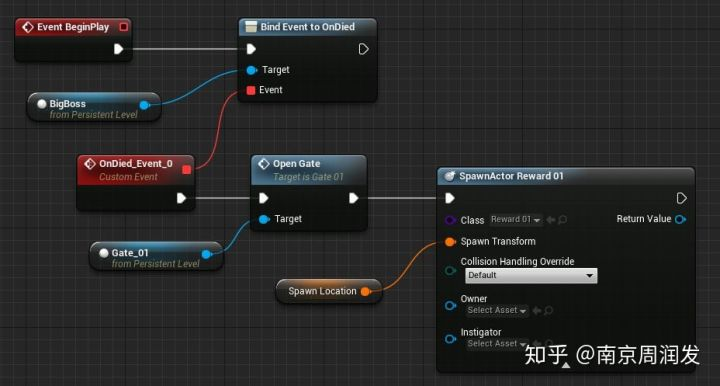Viewport: 720px width, 386px height.
Task: Click the Gate_01 blue output pin
Action: tap(207, 254)
